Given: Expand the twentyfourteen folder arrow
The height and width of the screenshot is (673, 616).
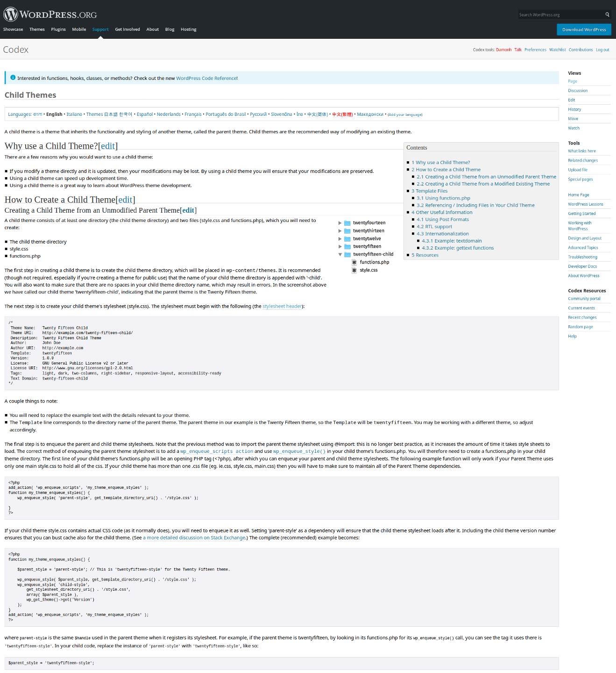Looking at the screenshot, I should click(340, 223).
